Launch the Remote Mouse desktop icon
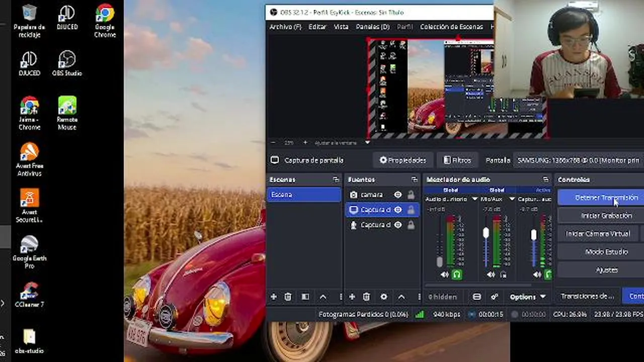Image resolution: width=644 pixels, height=362 pixels. 67,114
